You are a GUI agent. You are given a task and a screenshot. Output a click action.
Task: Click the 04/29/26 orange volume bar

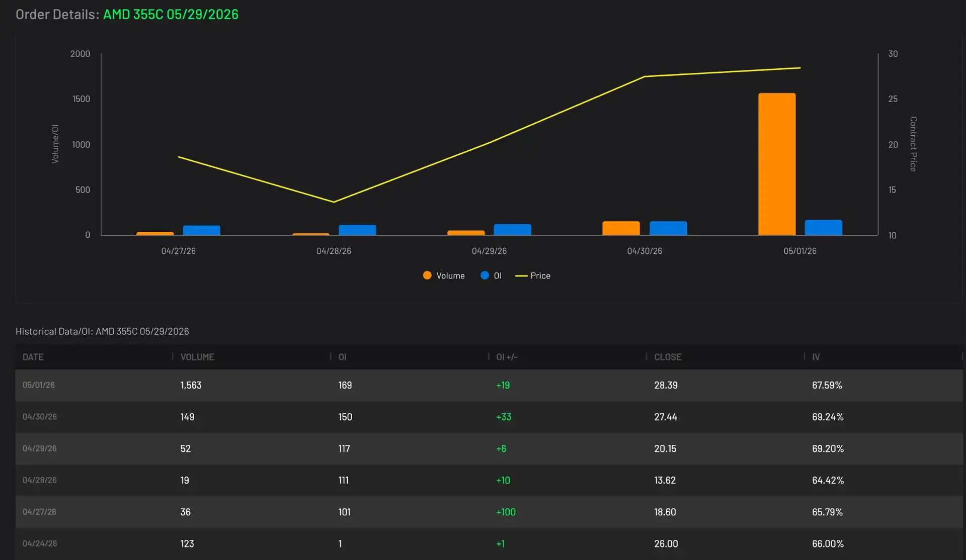click(466, 233)
